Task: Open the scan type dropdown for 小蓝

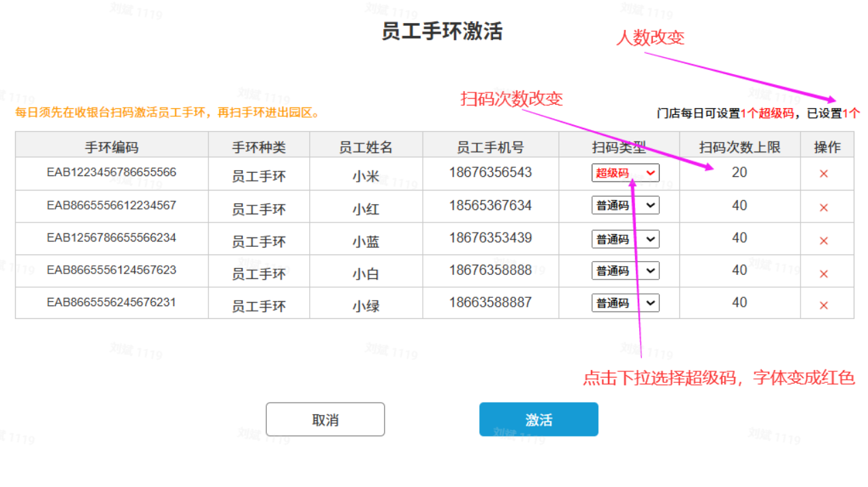Action: pos(625,239)
